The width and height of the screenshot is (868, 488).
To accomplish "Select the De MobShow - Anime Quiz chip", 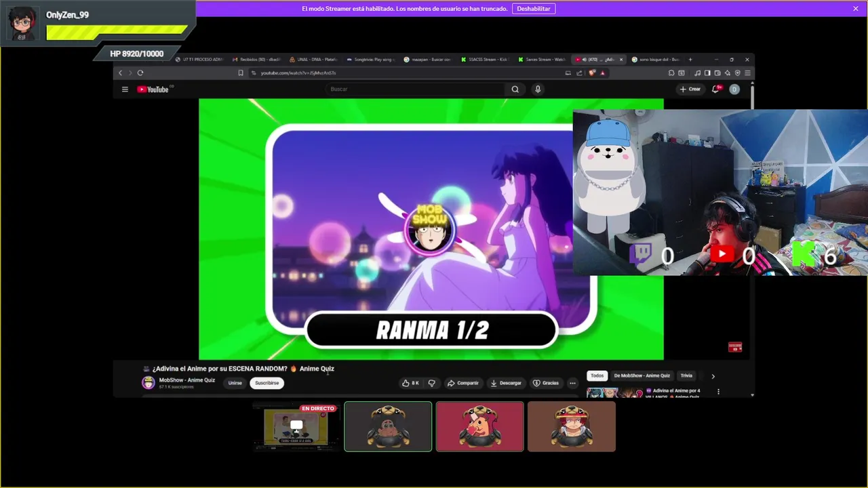I will coord(642,375).
